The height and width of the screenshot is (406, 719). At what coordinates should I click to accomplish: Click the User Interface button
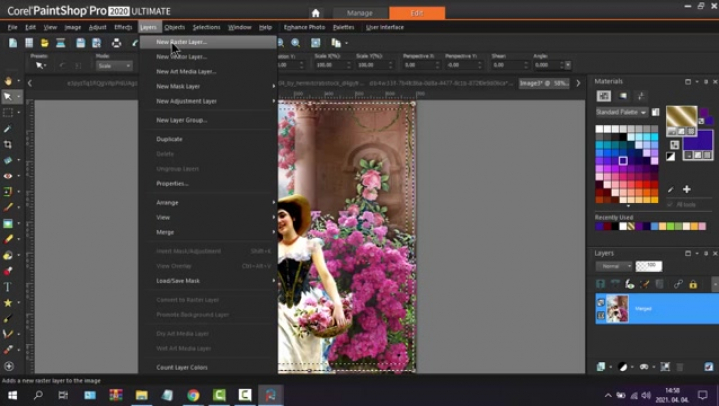pos(385,27)
